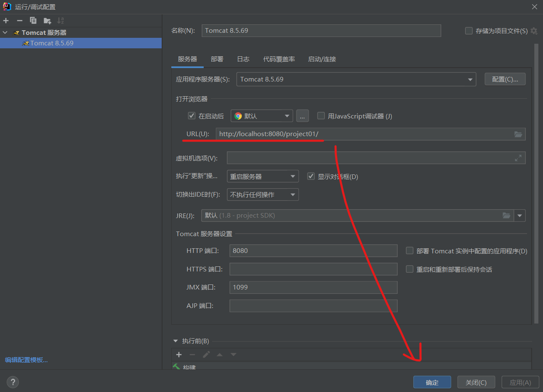Browse for JRE with folder icon
The image size is (543, 392).
tap(506, 216)
